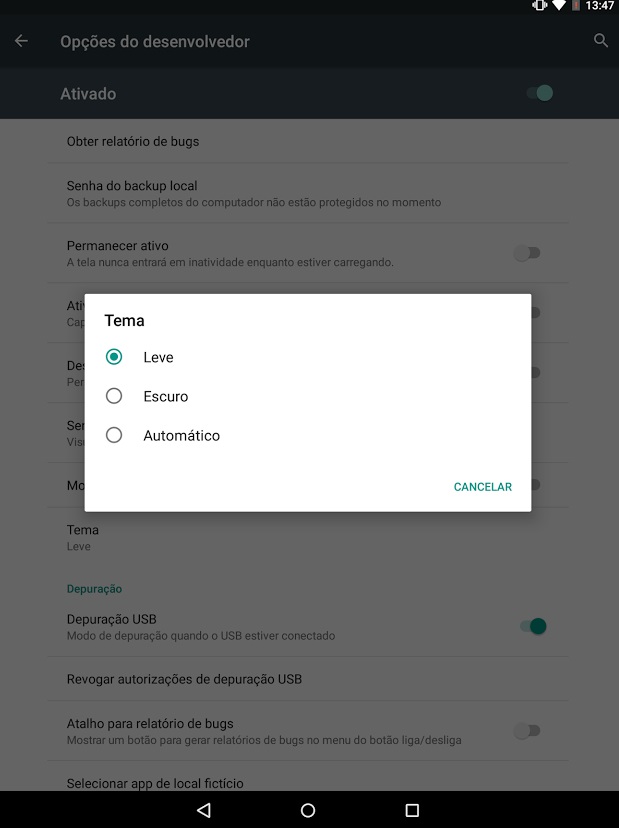Select the Automático theme radio button
Image resolution: width=619 pixels, height=828 pixels.
[x=114, y=435]
